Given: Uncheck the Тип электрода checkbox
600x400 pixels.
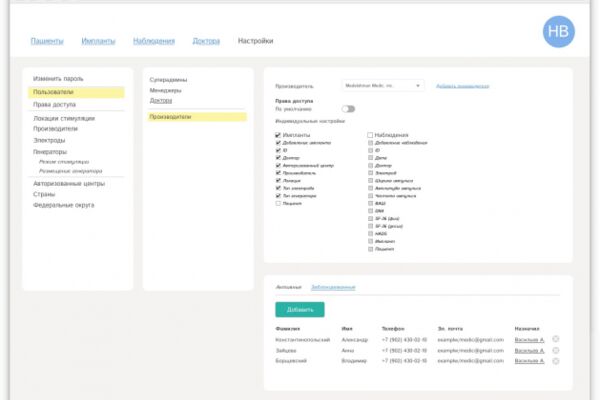Looking at the screenshot, I should pos(278,188).
